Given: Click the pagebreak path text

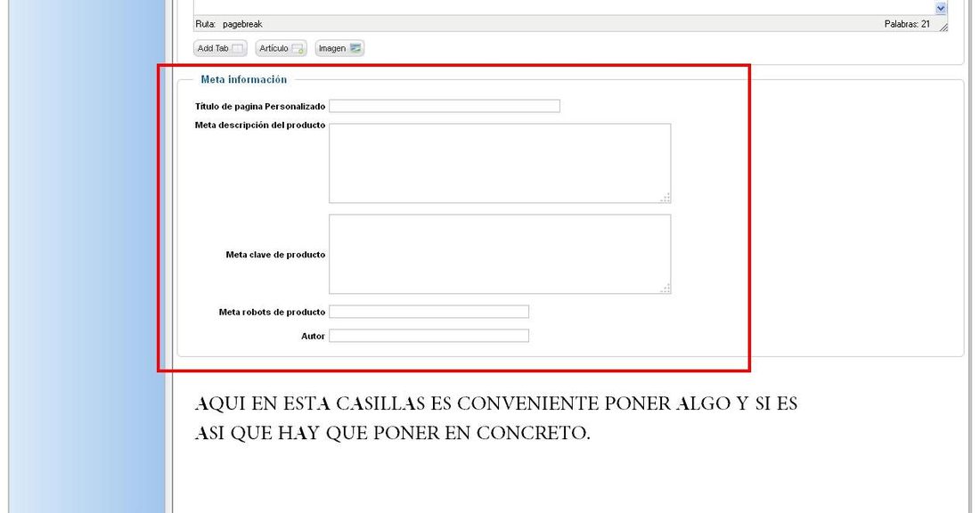Looking at the screenshot, I should pyautogui.click(x=242, y=24).
